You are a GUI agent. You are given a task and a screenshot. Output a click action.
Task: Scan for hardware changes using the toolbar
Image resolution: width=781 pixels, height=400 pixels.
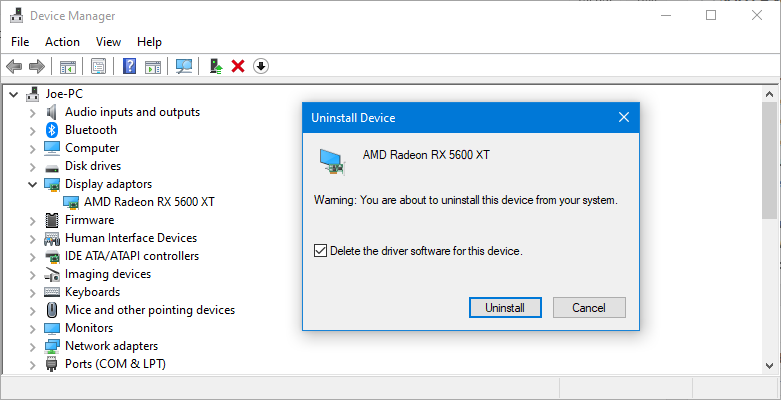point(184,66)
